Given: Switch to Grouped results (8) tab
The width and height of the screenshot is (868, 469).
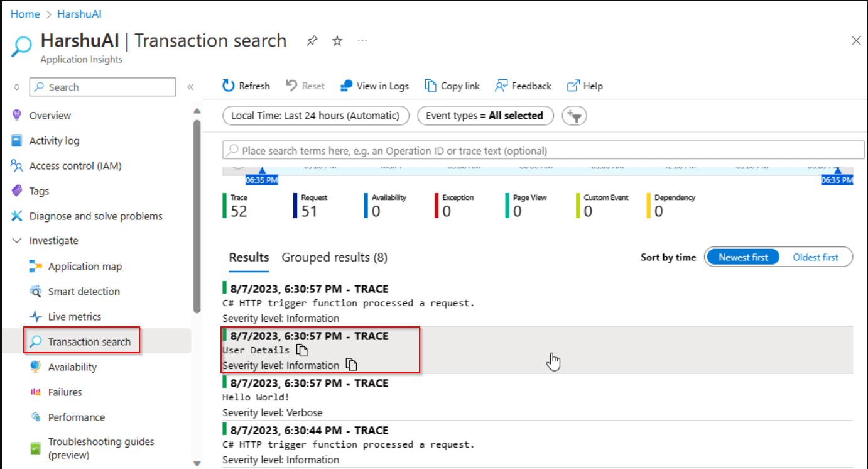Looking at the screenshot, I should pyautogui.click(x=335, y=257).
